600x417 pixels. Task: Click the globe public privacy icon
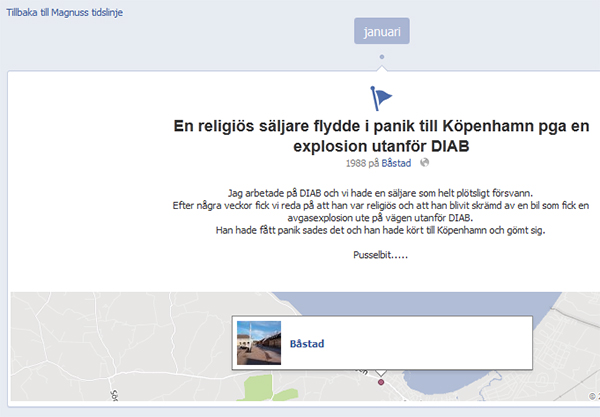[424, 163]
